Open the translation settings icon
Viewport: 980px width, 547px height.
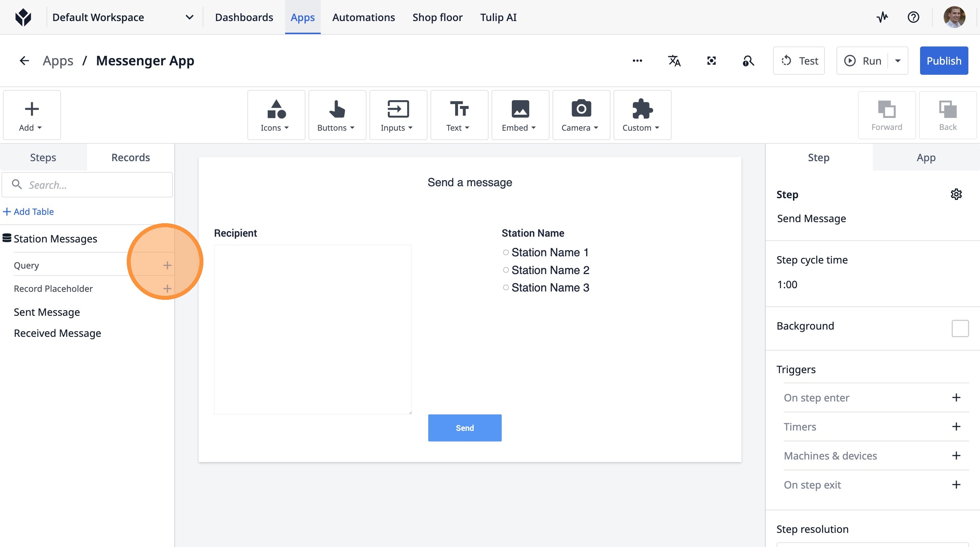click(674, 61)
